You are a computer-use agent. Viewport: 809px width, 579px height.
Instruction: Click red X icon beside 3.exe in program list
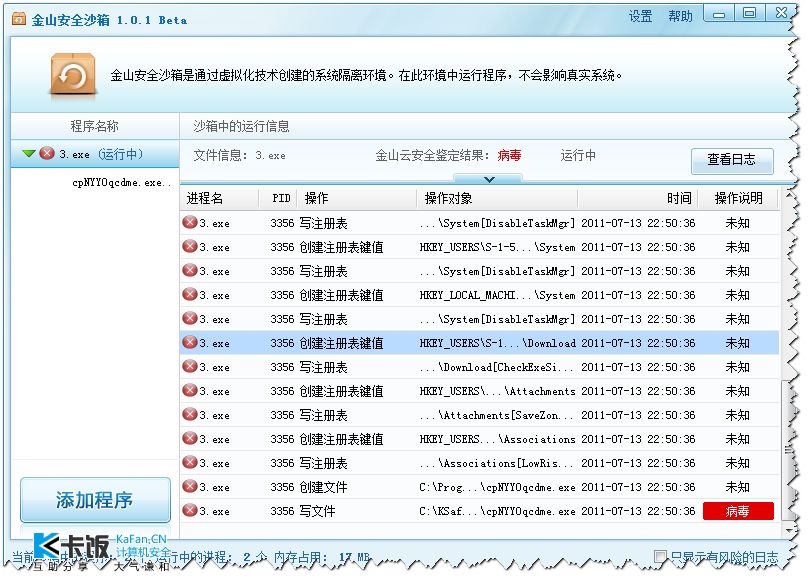pyautogui.click(x=46, y=154)
